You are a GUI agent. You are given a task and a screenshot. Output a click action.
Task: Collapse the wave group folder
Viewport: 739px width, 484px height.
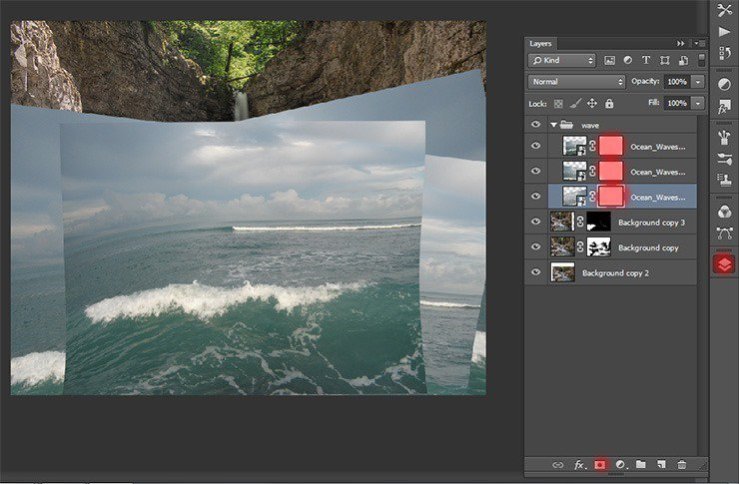click(x=553, y=125)
